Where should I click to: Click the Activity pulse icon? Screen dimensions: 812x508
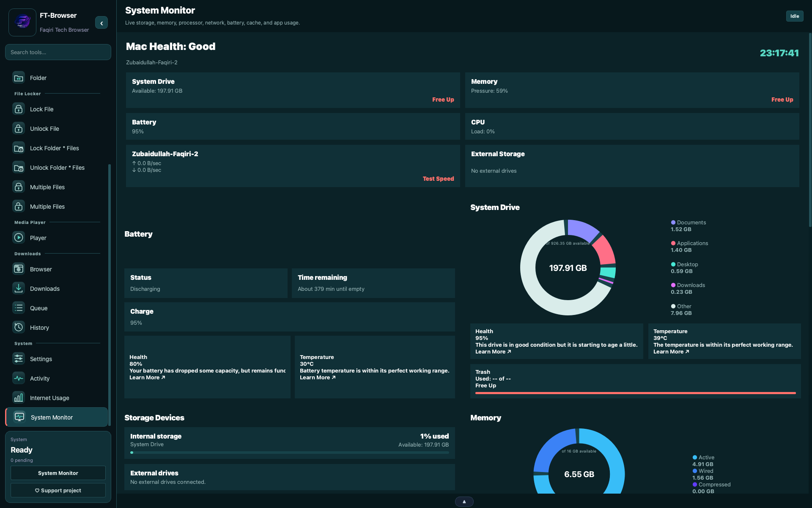(x=19, y=378)
